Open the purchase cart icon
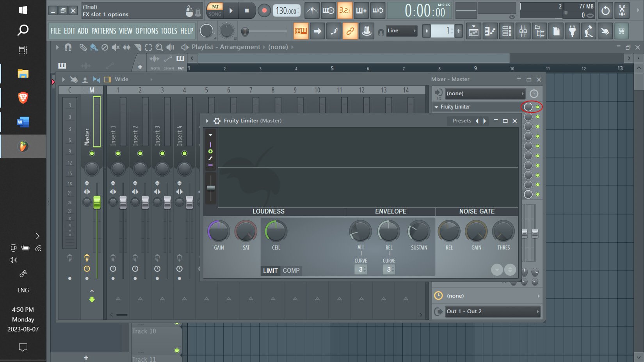644x362 pixels. click(x=621, y=31)
